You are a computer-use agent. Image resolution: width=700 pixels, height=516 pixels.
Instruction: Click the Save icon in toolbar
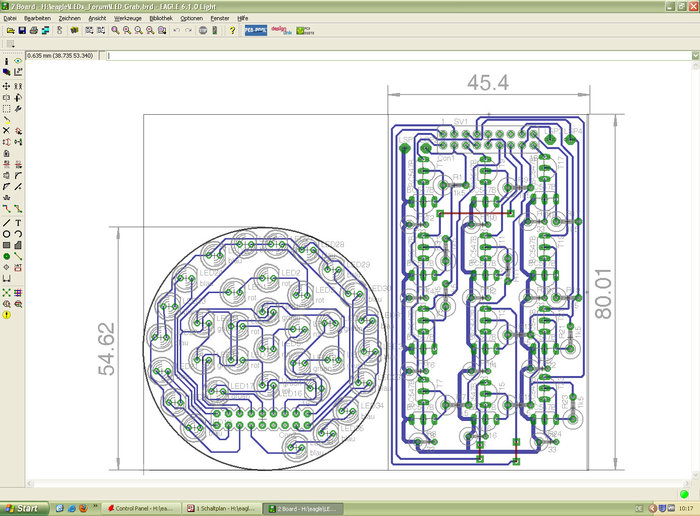point(20,31)
